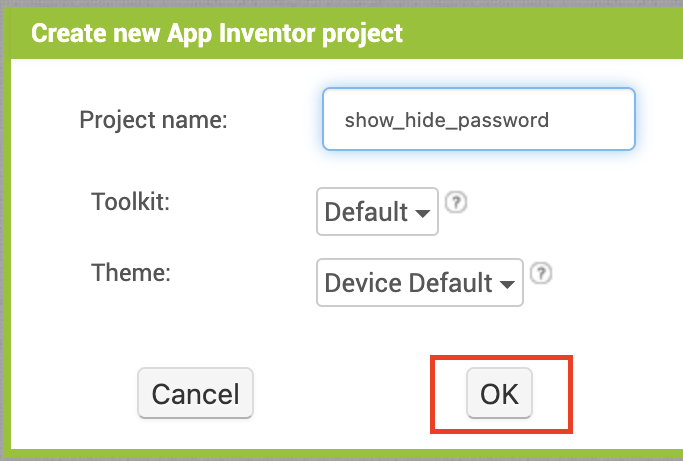
Task: Dismiss the dialog with Cancel
Action: (195, 393)
